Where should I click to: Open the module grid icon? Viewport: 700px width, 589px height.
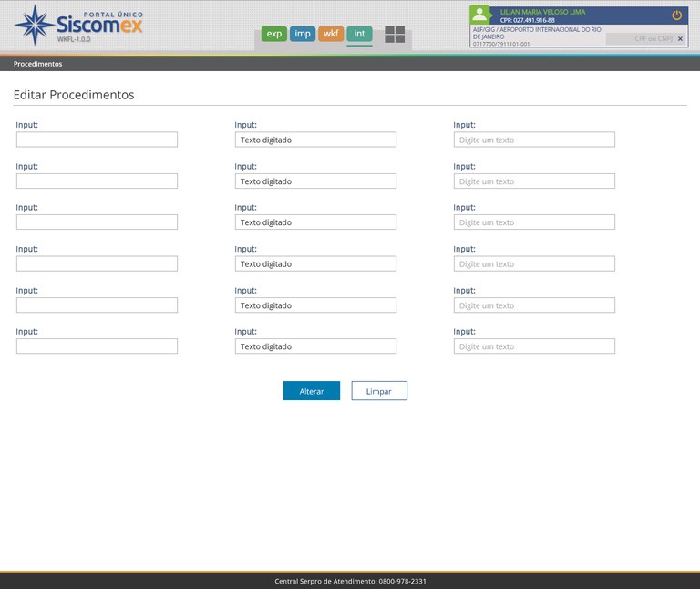tap(395, 35)
